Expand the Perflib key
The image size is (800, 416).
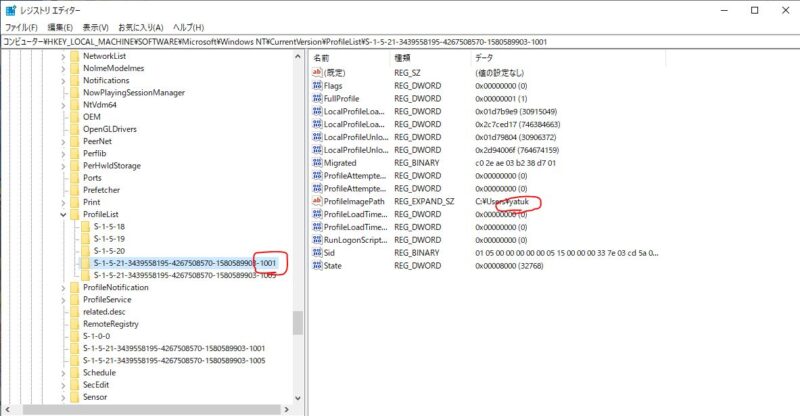(x=63, y=154)
